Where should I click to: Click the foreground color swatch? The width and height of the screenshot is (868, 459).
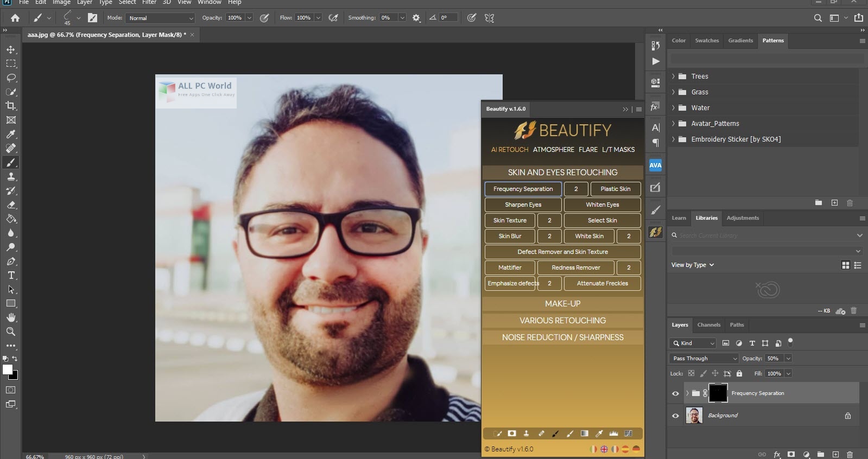coord(8,369)
